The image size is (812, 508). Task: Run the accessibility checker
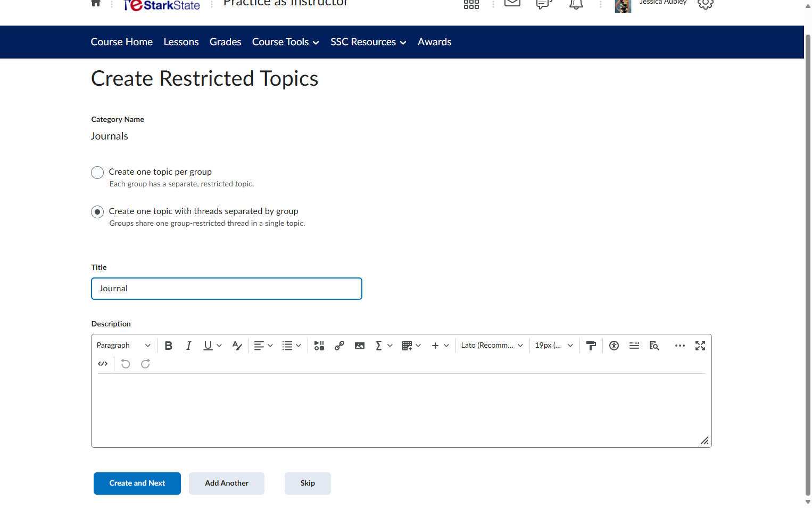click(614, 346)
